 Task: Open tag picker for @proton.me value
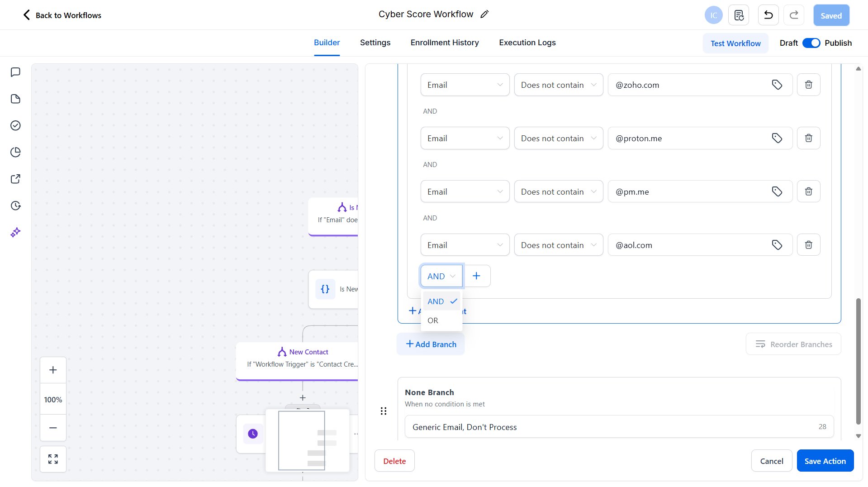pos(777,138)
